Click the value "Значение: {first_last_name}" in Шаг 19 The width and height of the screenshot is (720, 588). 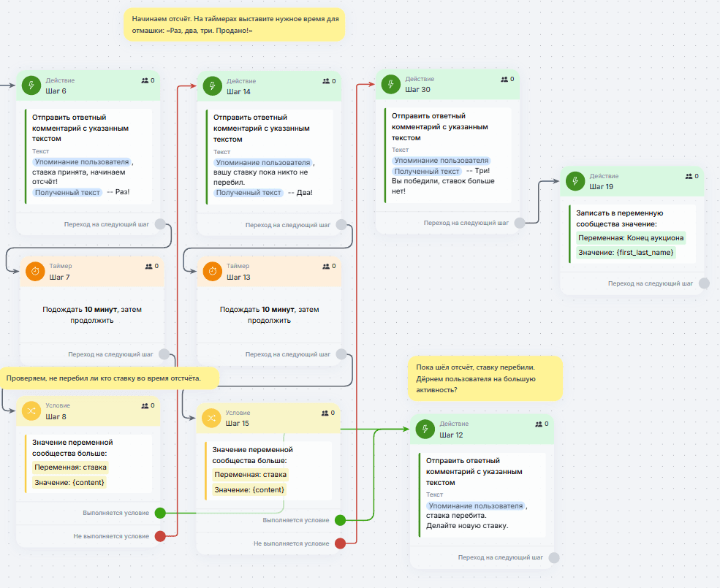click(626, 253)
